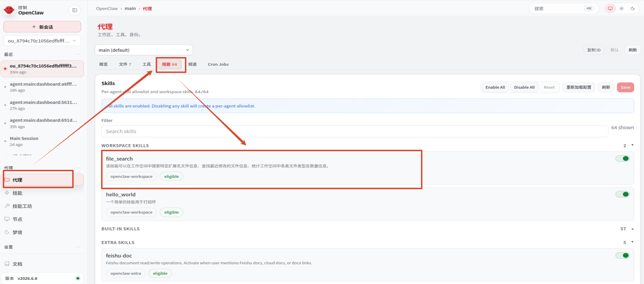The width and height of the screenshot is (644, 284).
Task: Click the Disable All button
Action: 524,87
